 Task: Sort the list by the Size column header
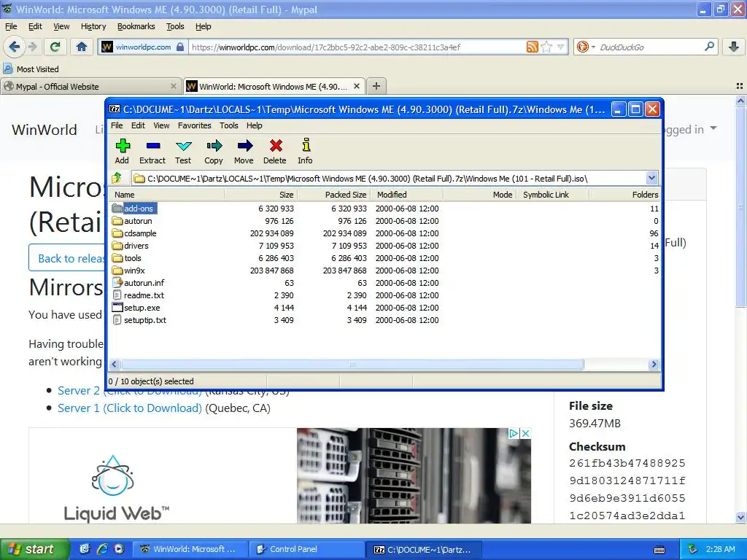(260, 194)
